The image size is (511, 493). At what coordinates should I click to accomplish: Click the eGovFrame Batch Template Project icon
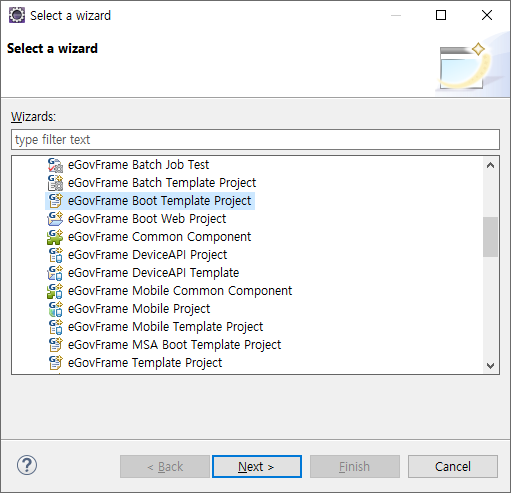[55, 183]
